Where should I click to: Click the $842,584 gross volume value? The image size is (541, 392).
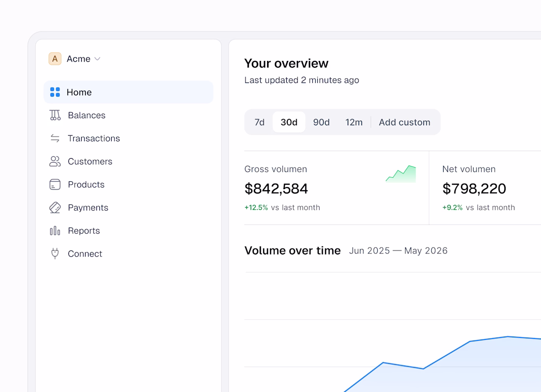click(276, 189)
